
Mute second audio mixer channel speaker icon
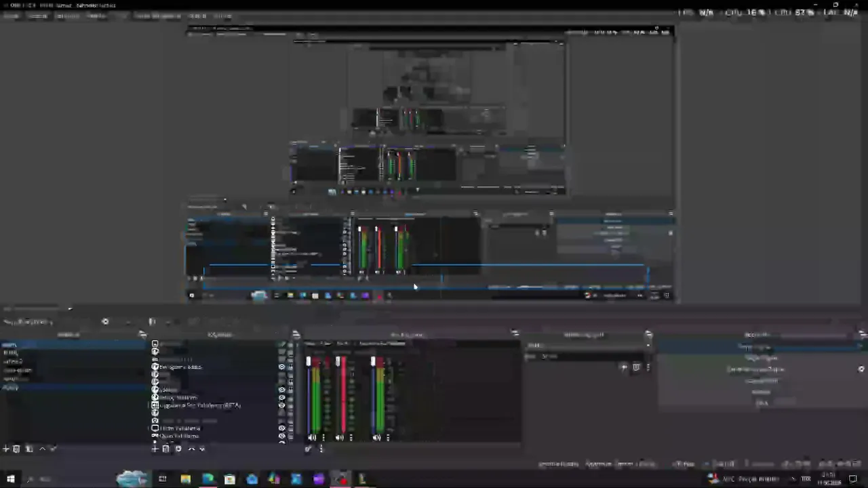click(340, 438)
